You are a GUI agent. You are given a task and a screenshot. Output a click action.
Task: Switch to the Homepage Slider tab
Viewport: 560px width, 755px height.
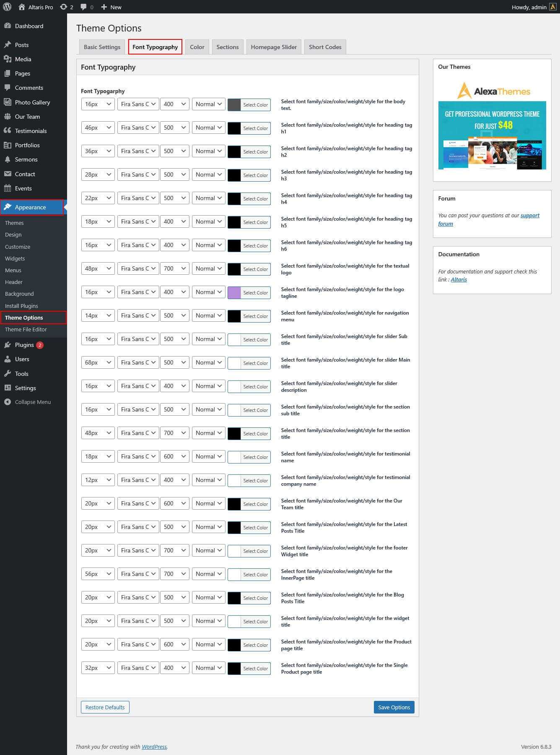[x=274, y=47]
